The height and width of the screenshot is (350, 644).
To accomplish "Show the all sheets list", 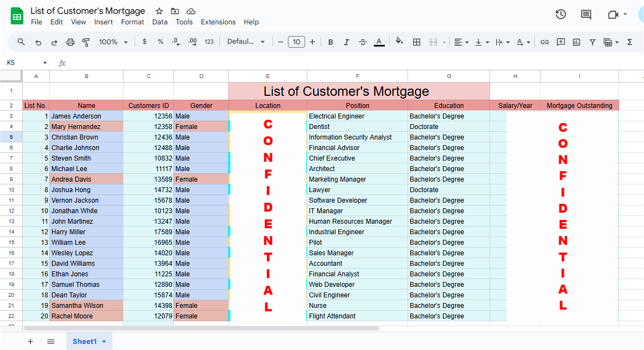I will pyautogui.click(x=51, y=341).
